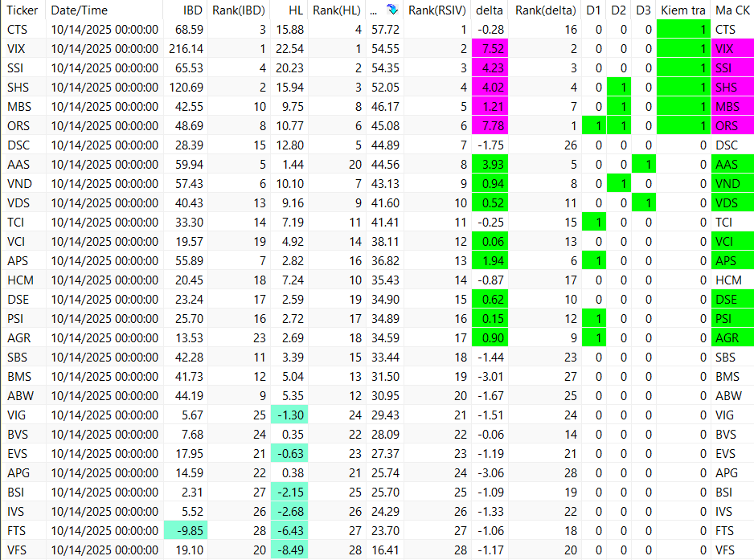Image resolution: width=754 pixels, height=560 pixels.
Task: Select the value 16.41 in VFS row
Action: (x=385, y=550)
